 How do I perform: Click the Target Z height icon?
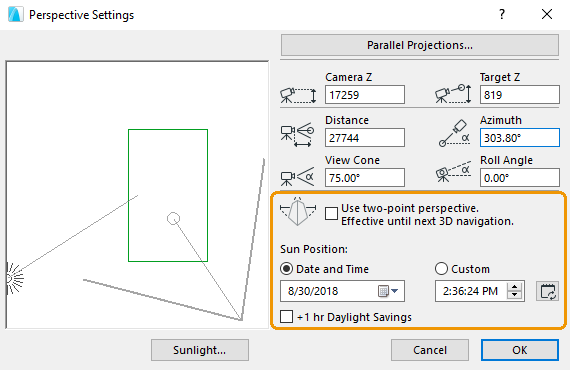click(453, 94)
